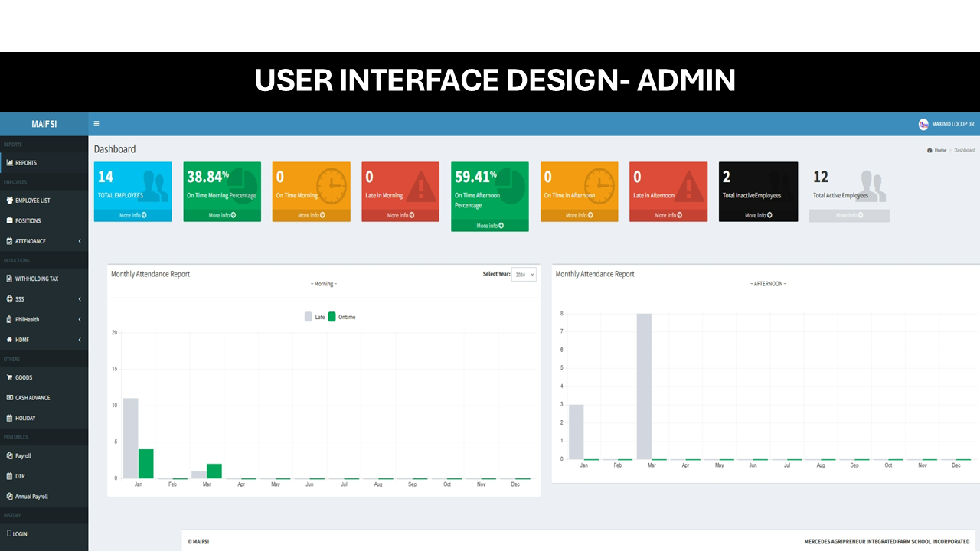Screen dimensions: 980x551
Task: Click the Employee List people icon
Action: tap(9, 201)
